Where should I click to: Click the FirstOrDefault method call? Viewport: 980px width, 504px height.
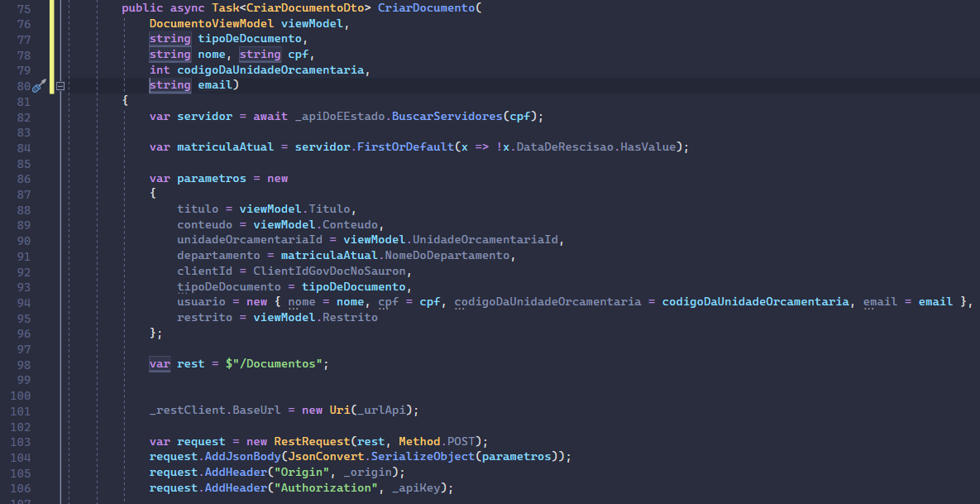coord(405,147)
